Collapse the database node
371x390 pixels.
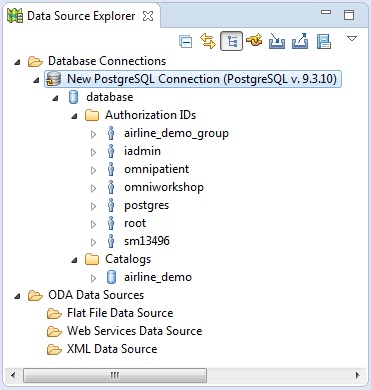pos(55,98)
